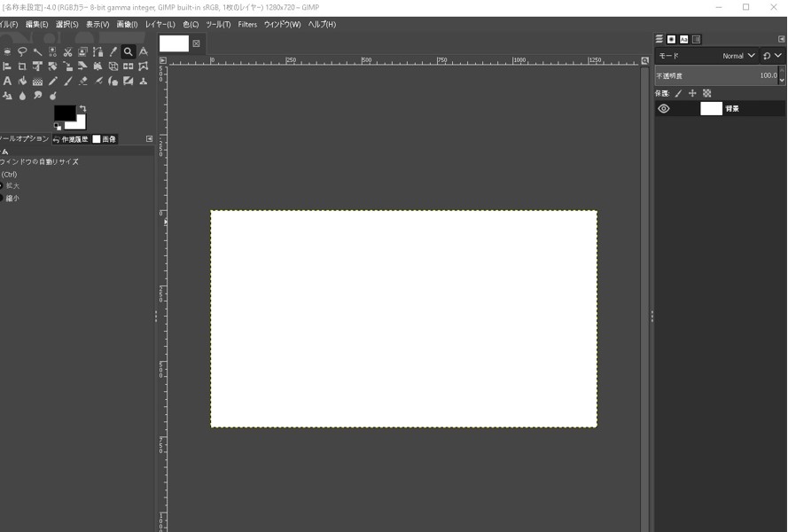Viewport: 788px width, 532px height.
Task: Select the 縮小 radio button
Action: (1, 198)
